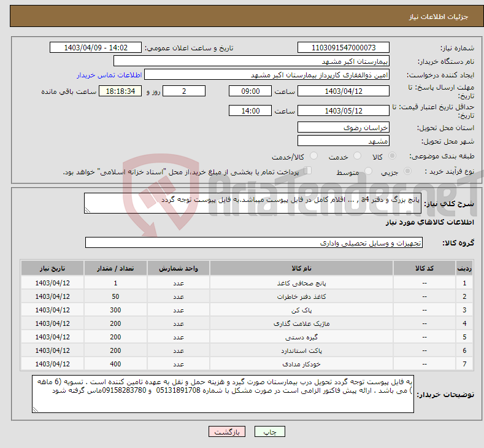Select the کالا radio button
Image resolution: width=484 pixels, height=448 pixels.
pyautogui.click(x=392, y=156)
